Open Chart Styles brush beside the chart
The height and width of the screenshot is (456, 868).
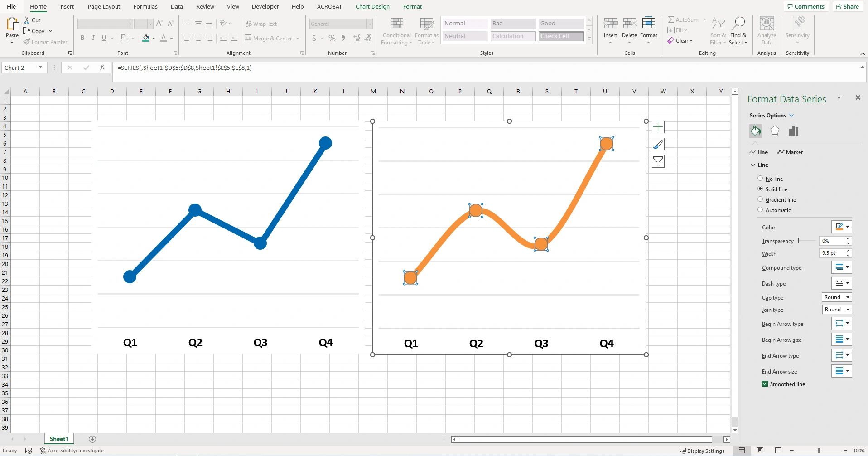(x=658, y=144)
